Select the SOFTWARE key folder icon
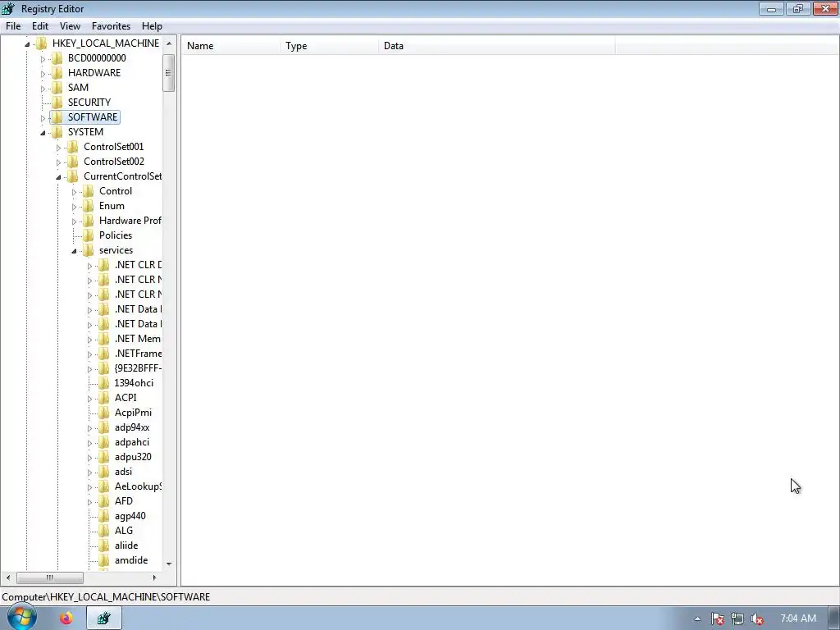 click(x=57, y=116)
